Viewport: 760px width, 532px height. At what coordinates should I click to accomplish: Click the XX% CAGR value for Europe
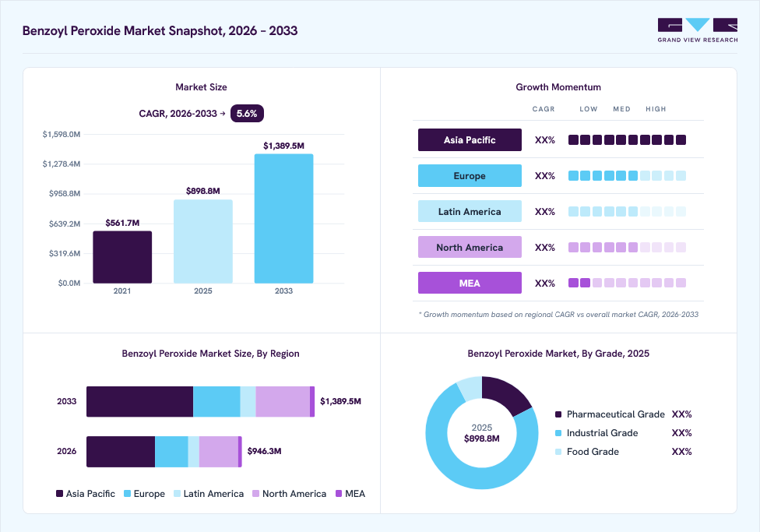545,176
